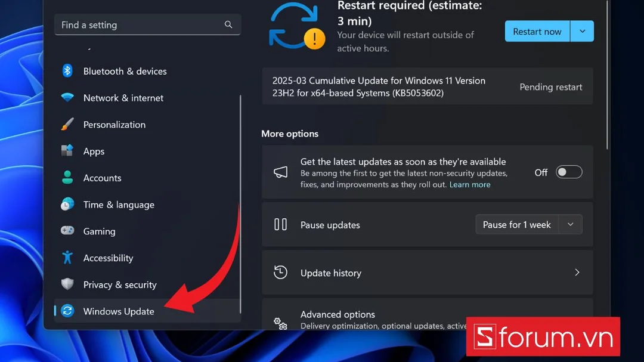
Task: Click the KB5053602 cumulative update entry
Action: click(x=427, y=86)
